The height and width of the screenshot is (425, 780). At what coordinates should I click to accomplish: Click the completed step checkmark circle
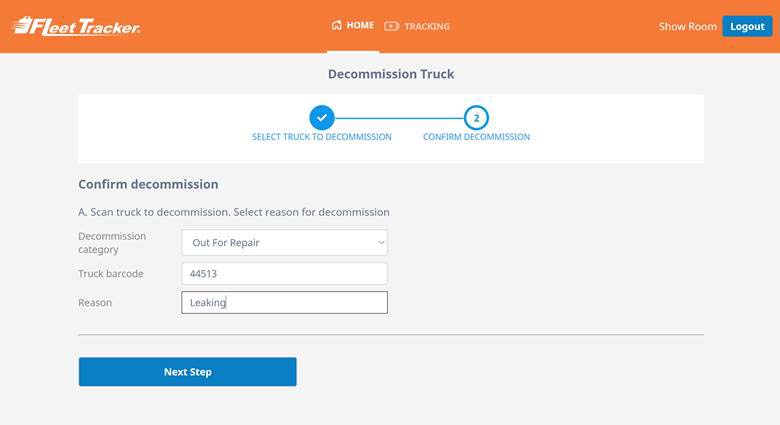[321, 117]
